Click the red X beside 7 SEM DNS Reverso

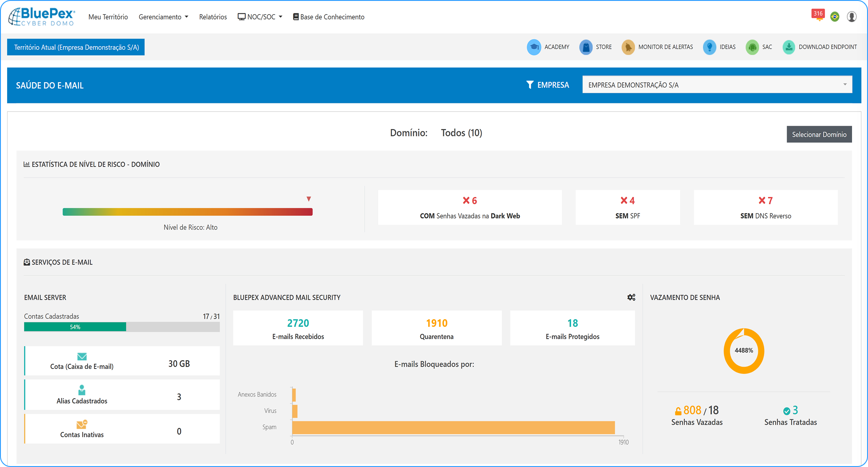(762, 201)
